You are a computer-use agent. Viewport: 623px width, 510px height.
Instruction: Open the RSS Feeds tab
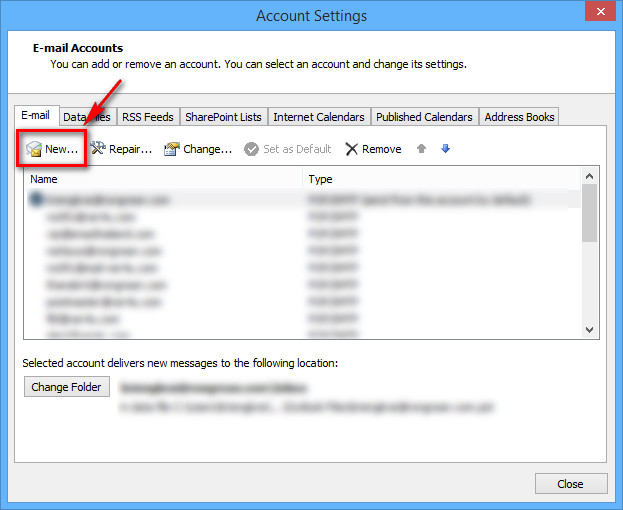(148, 117)
